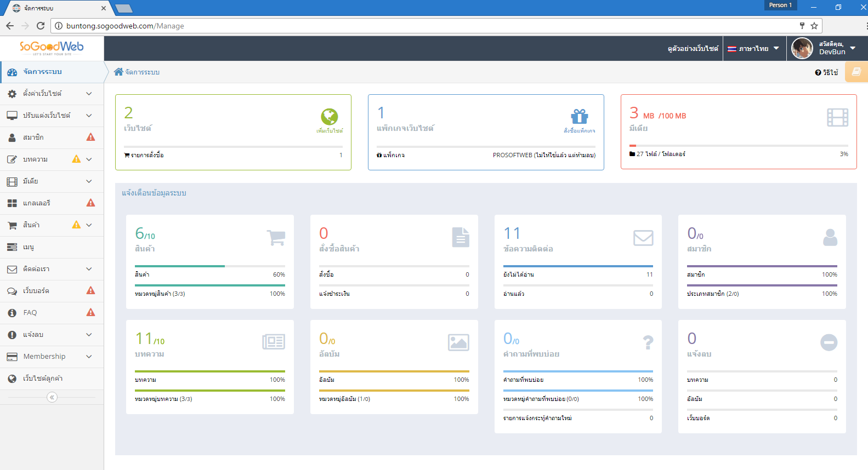Click the film icon in media card
The width and height of the screenshot is (868, 470).
tap(837, 117)
